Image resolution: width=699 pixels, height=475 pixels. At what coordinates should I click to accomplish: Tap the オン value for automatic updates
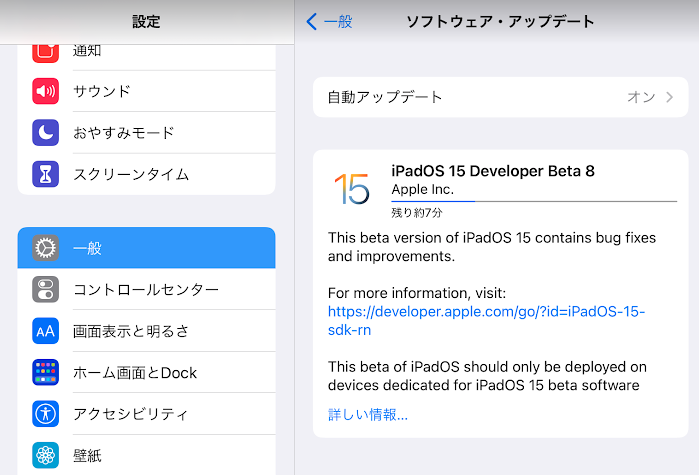[641, 97]
